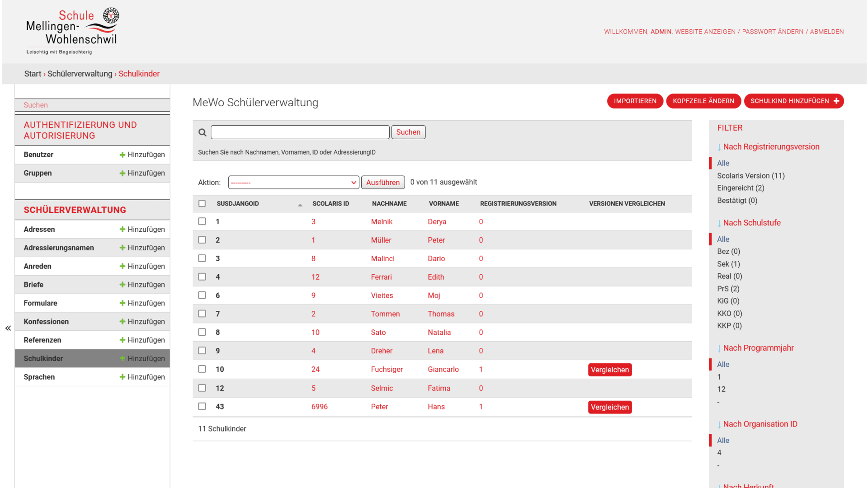868x488 pixels.
Task: Tick checkbox for Peter Hans row
Action: point(202,407)
